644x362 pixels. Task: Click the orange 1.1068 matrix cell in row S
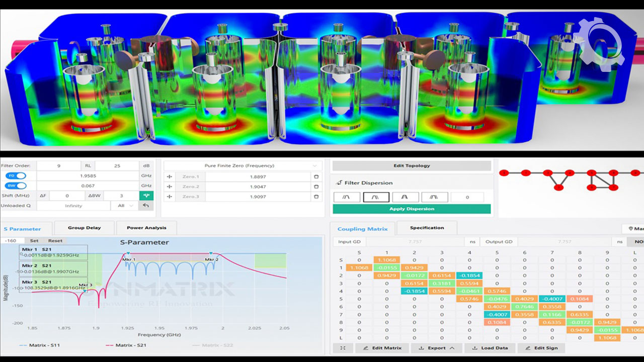tap(386, 260)
